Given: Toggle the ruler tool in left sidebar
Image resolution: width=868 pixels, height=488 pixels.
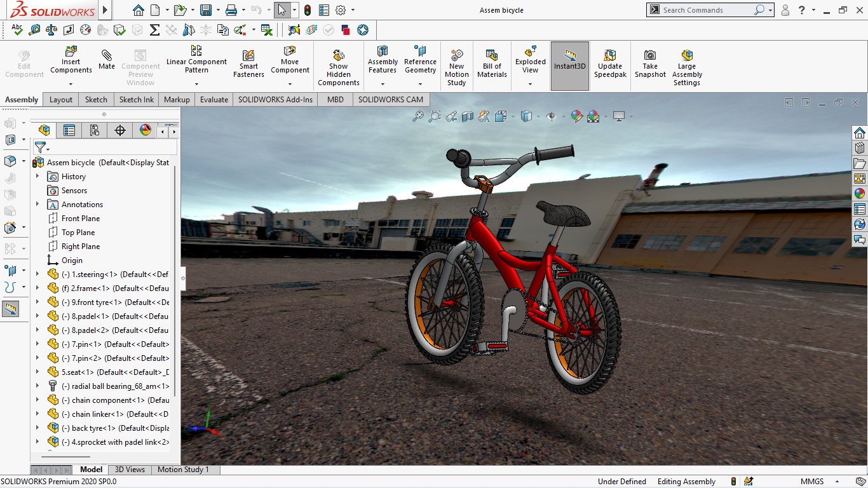Looking at the screenshot, I should [10, 309].
